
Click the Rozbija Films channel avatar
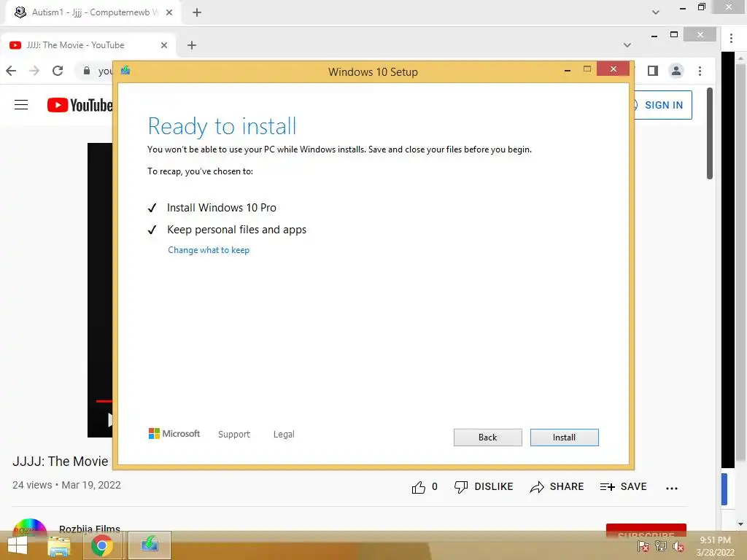click(29, 524)
